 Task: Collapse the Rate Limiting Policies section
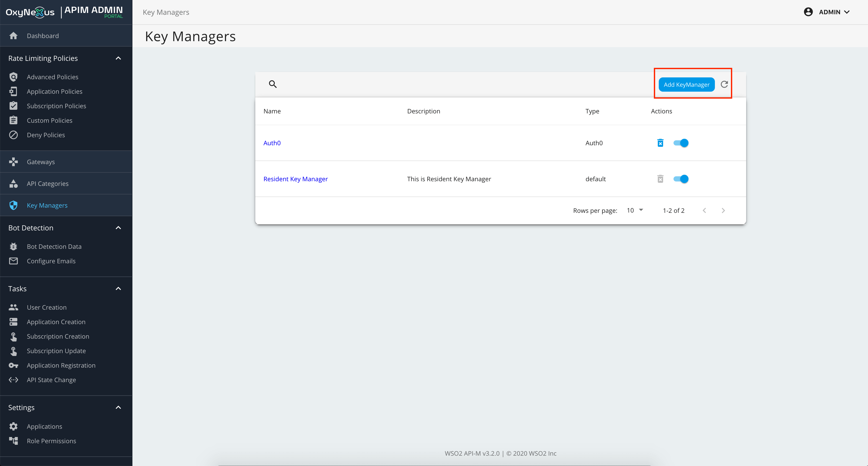click(x=118, y=58)
